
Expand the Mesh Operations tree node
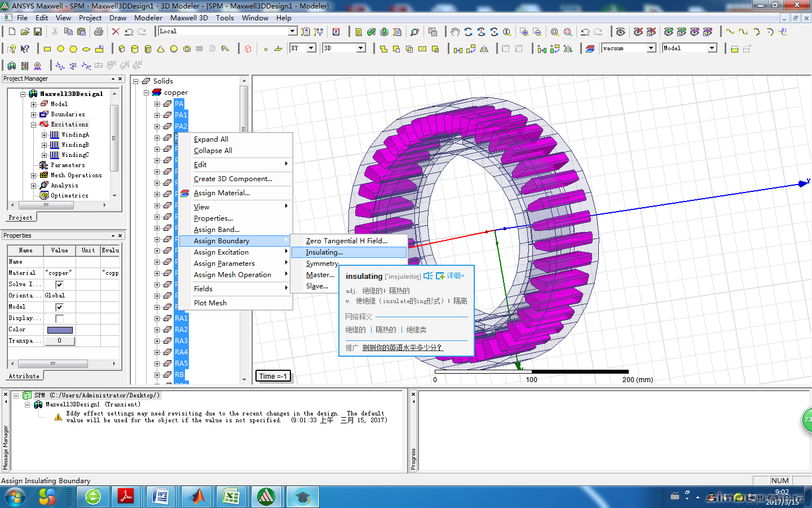[x=33, y=176]
